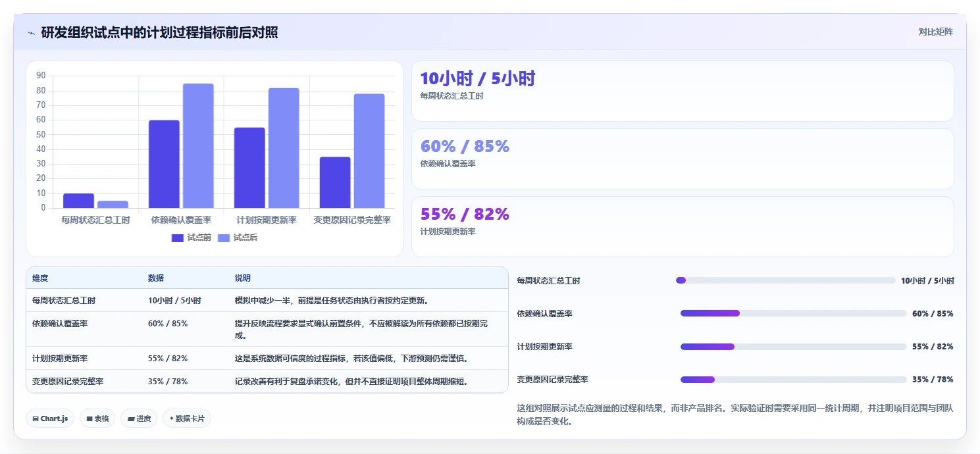The image size is (980, 454).
Task: Click table cell 变更原因记录完整率
Action: click(x=68, y=381)
